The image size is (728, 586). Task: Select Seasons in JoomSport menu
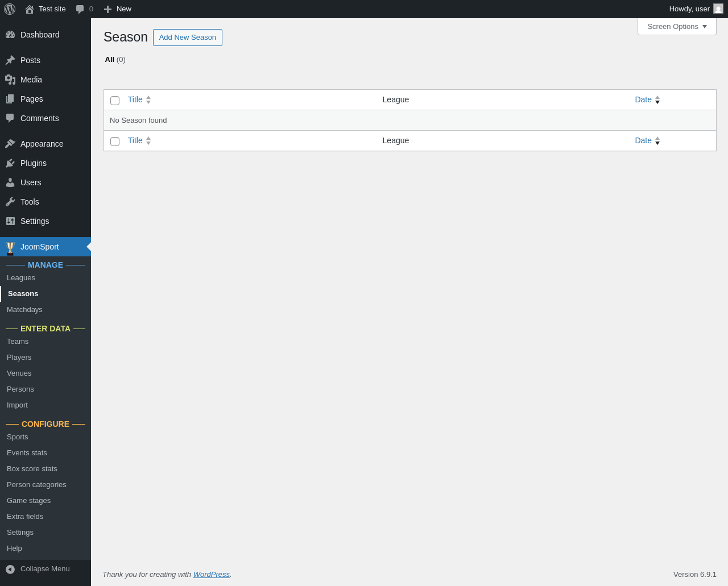pos(23,294)
